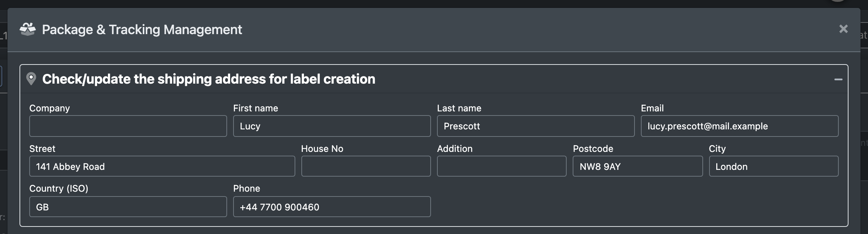Focus the empty House No field

click(366, 166)
